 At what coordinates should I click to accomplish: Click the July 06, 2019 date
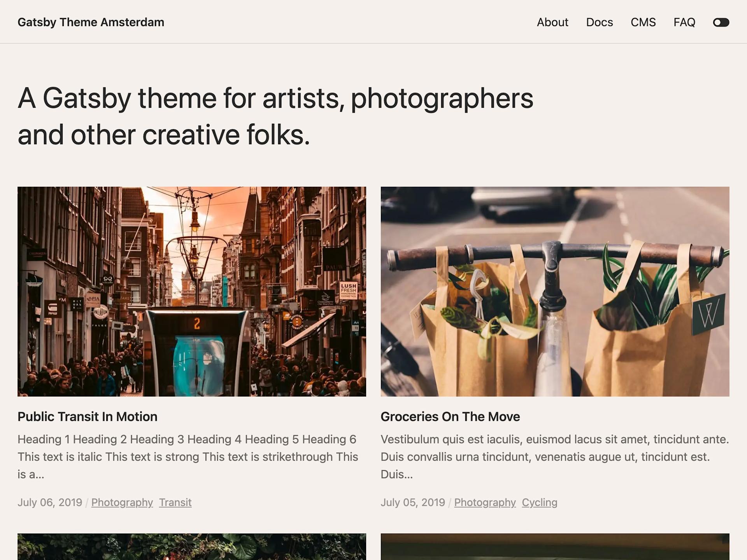point(50,502)
